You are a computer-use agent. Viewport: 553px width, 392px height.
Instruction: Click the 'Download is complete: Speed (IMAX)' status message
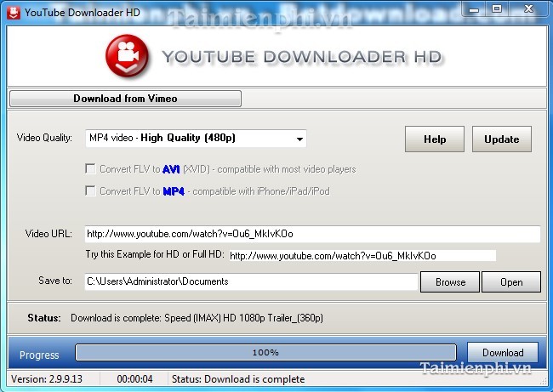click(x=197, y=318)
